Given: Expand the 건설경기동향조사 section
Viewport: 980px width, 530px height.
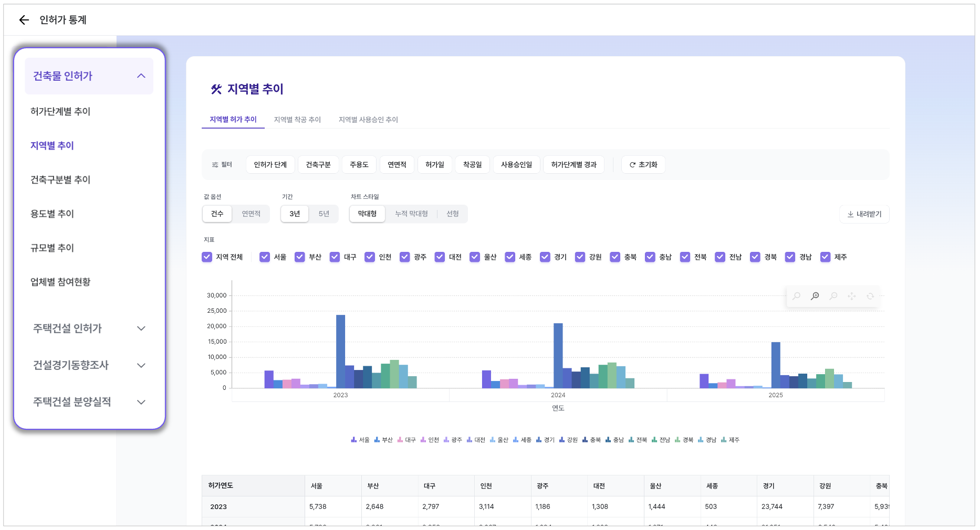Looking at the screenshot, I should coord(141,365).
